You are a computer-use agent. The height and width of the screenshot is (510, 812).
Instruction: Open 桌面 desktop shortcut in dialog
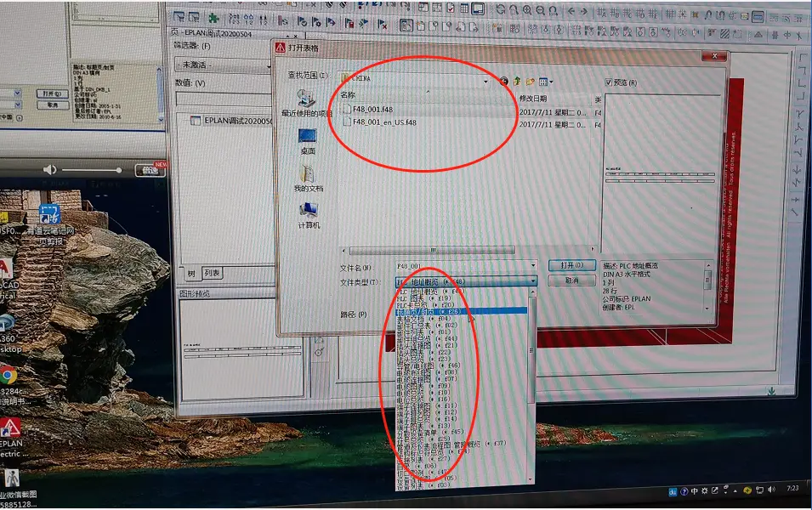(x=308, y=141)
